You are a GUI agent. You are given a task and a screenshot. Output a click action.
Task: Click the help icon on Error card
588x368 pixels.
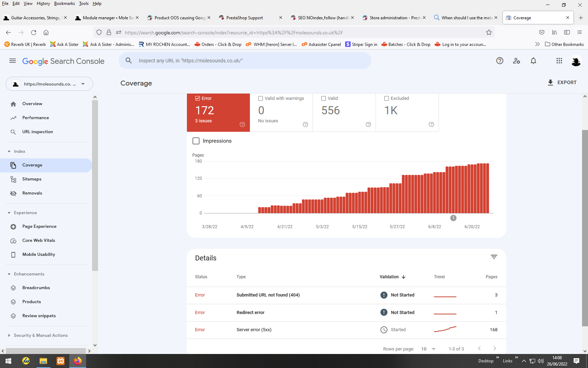pos(242,124)
